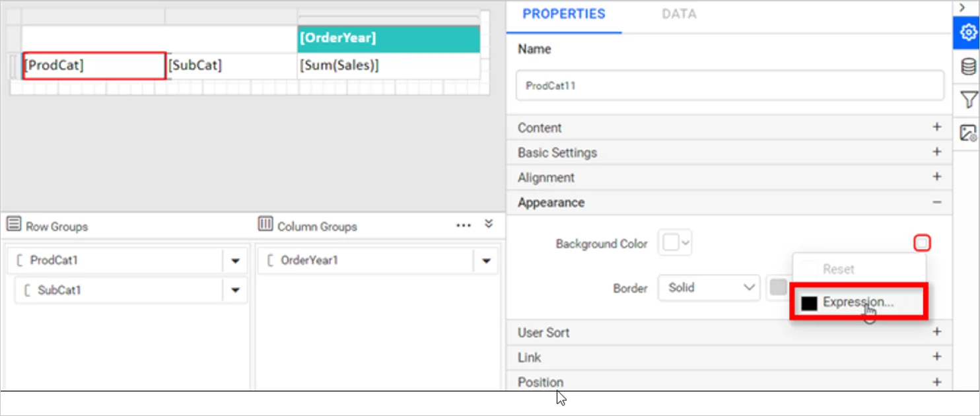Click the Row Groups panel icon
Image resolution: width=980 pixels, height=416 pixels.
coord(13,225)
